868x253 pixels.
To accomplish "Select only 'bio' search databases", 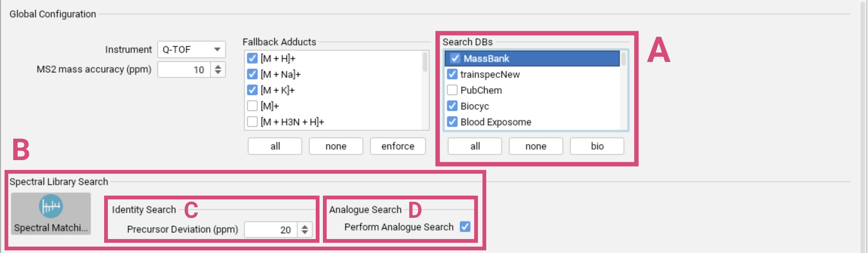I will click(597, 146).
